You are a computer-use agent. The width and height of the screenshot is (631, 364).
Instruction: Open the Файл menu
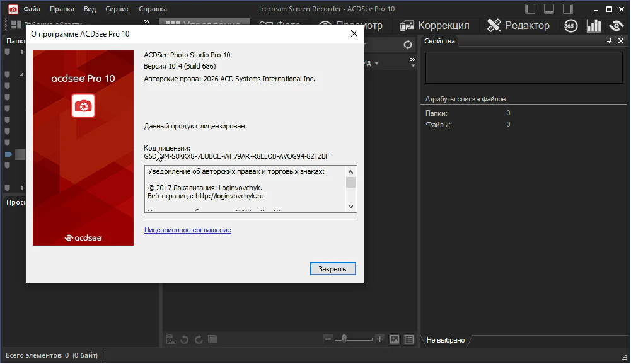pyautogui.click(x=32, y=9)
